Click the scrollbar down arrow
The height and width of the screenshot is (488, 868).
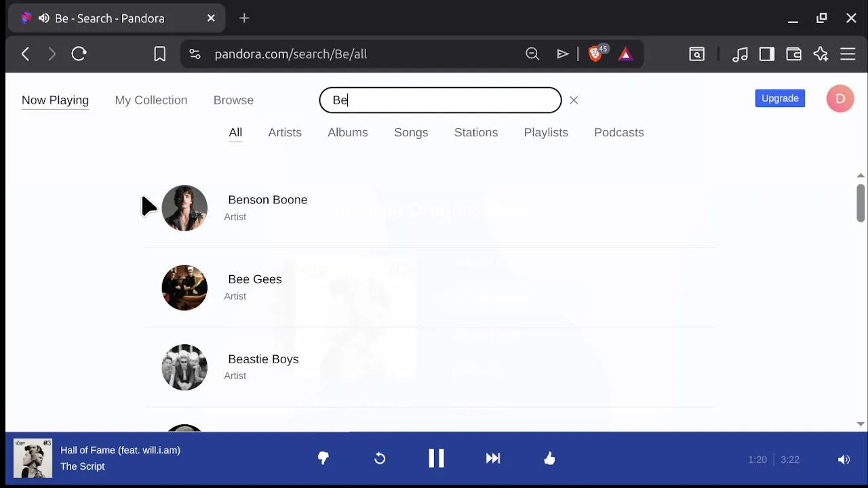coord(861,424)
